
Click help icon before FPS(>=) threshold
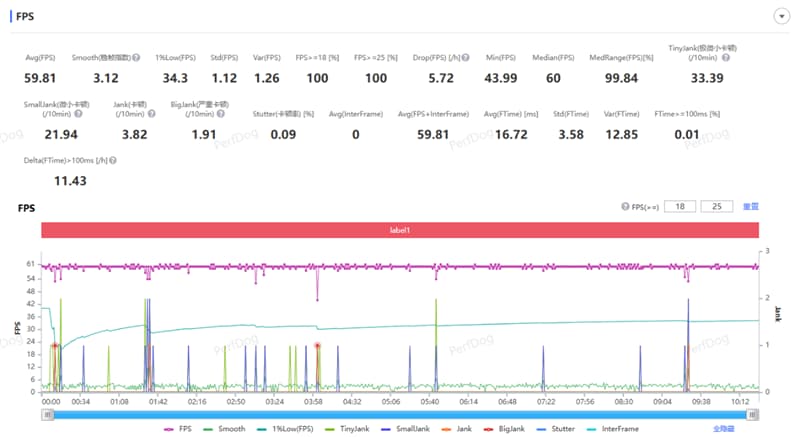tap(625, 207)
